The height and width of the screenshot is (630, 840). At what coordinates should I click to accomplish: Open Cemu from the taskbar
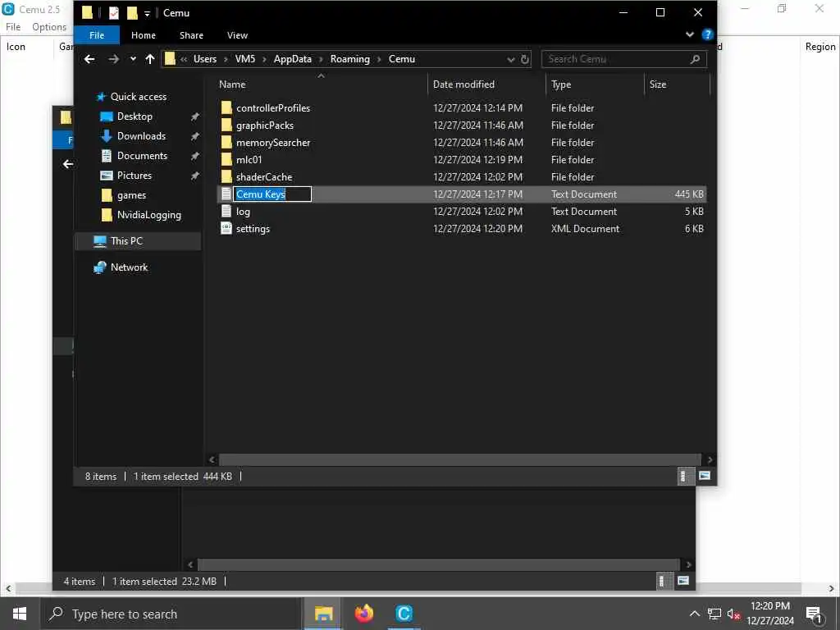click(404, 614)
